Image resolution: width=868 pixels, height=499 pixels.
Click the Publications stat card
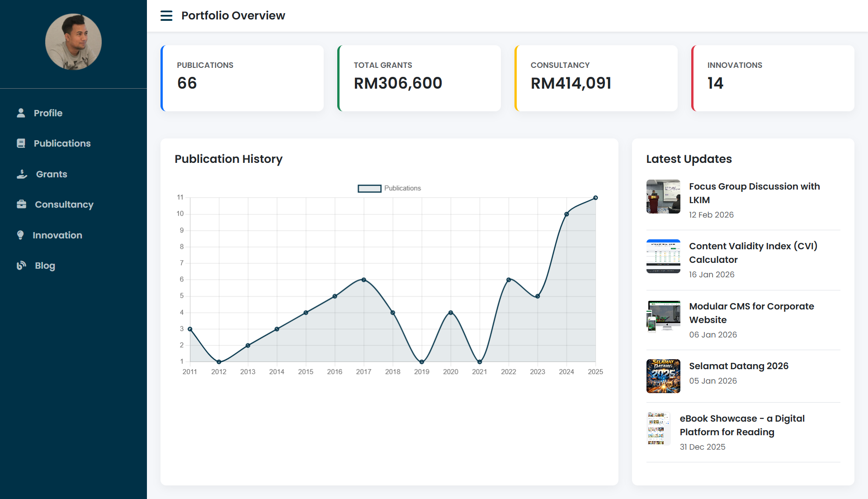click(x=242, y=78)
